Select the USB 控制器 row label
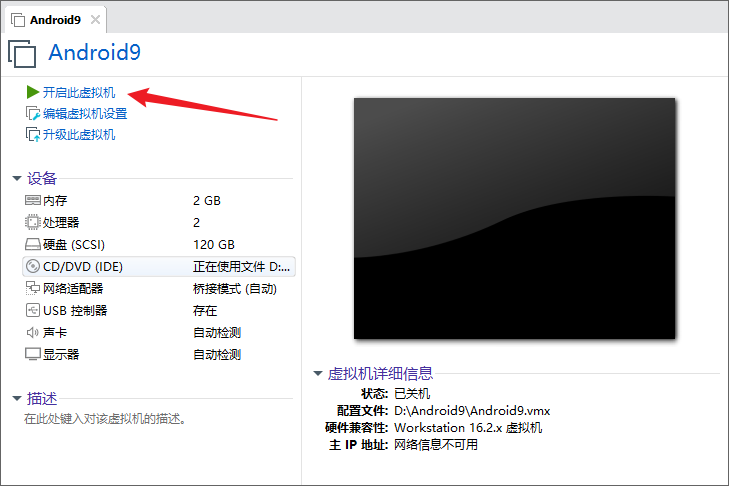Viewport: 729px width, 486px height. click(x=75, y=311)
